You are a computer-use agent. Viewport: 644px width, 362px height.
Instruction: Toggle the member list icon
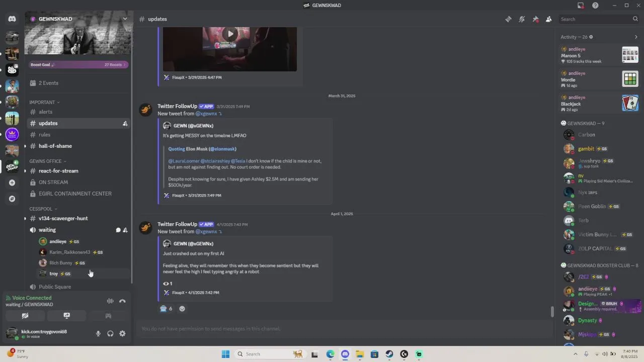(548, 19)
